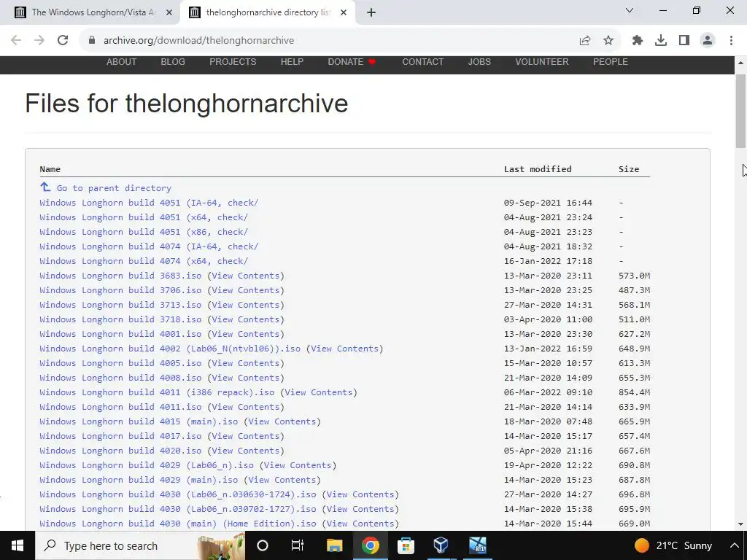The image size is (747, 560).
Task: Download build 4011 (i386 repack).iso
Action: point(157,392)
